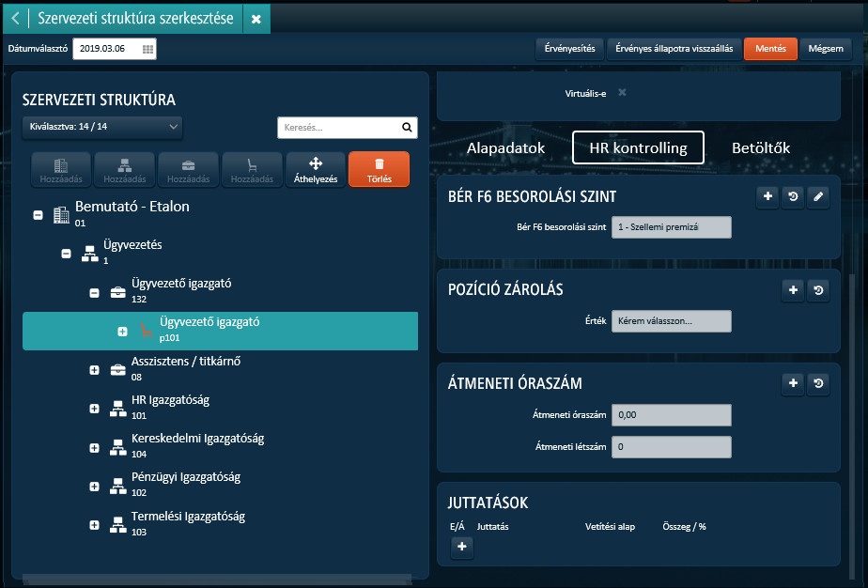Click the Átmeneti létszám field showing 0
Viewport: 868px width, 588px height.
[x=672, y=447]
